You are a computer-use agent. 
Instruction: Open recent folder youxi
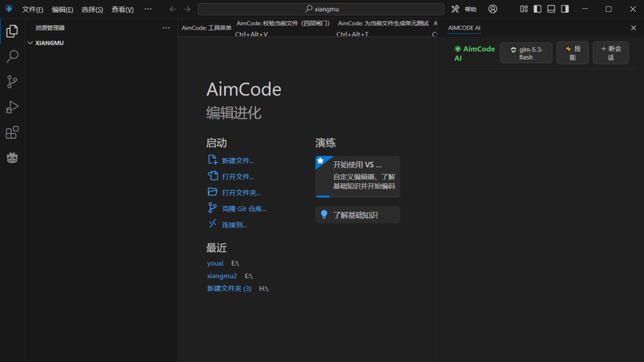click(215, 263)
